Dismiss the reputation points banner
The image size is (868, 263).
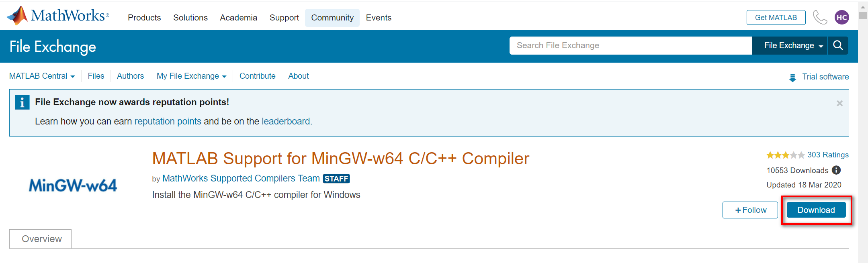pos(839,103)
